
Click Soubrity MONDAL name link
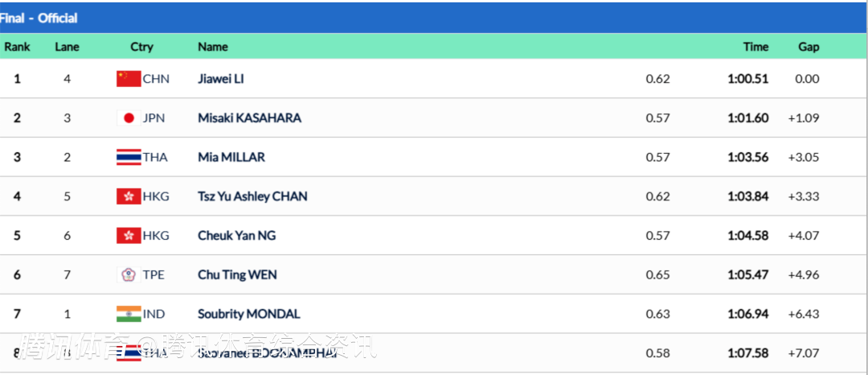click(x=249, y=314)
